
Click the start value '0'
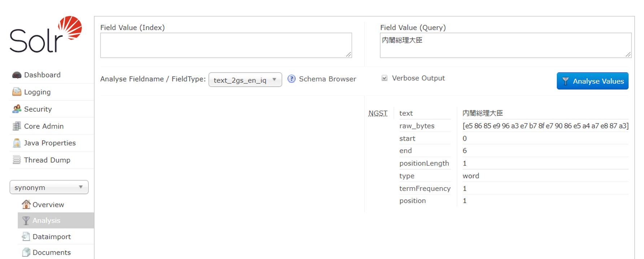pos(465,139)
